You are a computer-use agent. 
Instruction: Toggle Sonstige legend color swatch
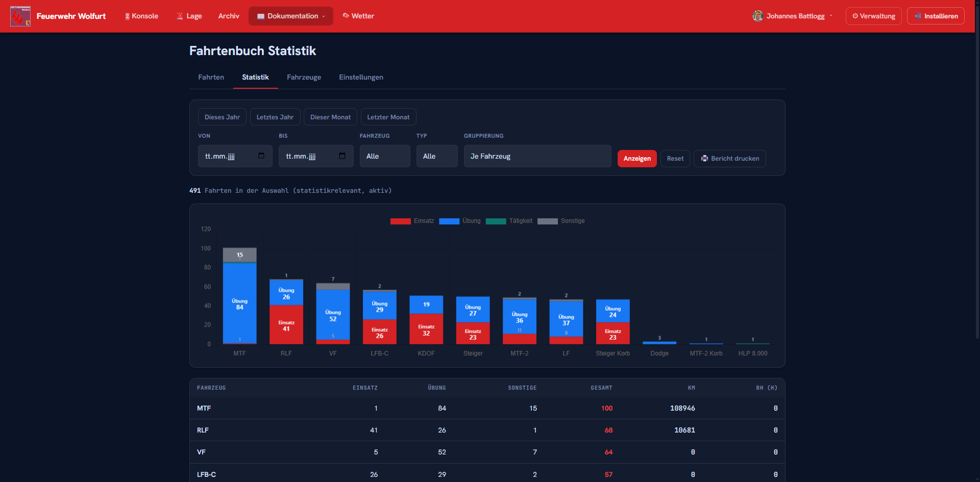[548, 221]
